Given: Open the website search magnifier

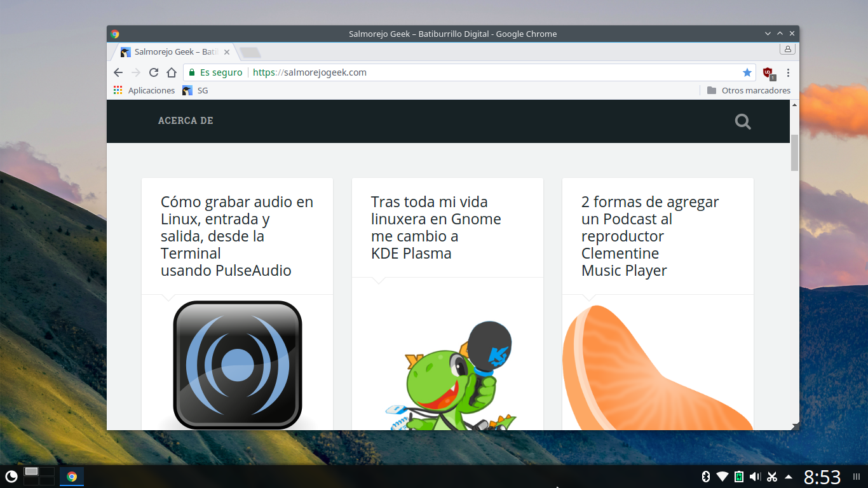Looking at the screenshot, I should (x=743, y=121).
